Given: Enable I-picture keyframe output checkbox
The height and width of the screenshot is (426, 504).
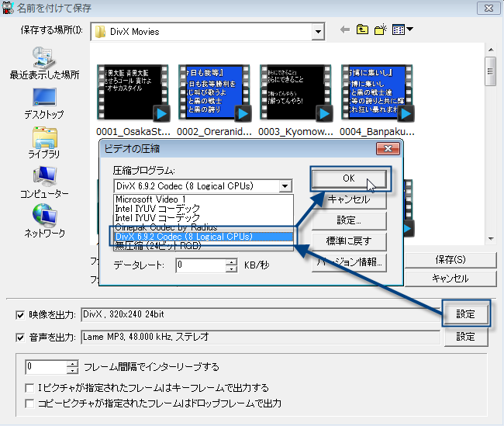Looking at the screenshot, I should pos(30,387).
